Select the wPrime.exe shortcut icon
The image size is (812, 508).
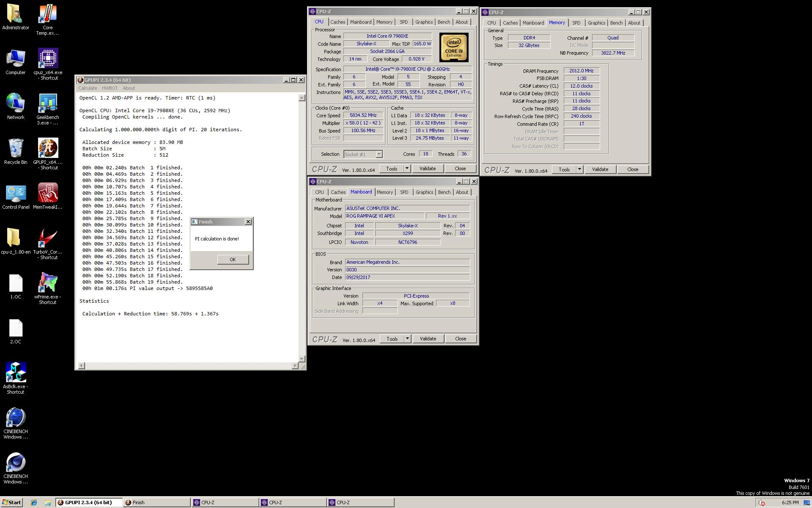pos(47,283)
